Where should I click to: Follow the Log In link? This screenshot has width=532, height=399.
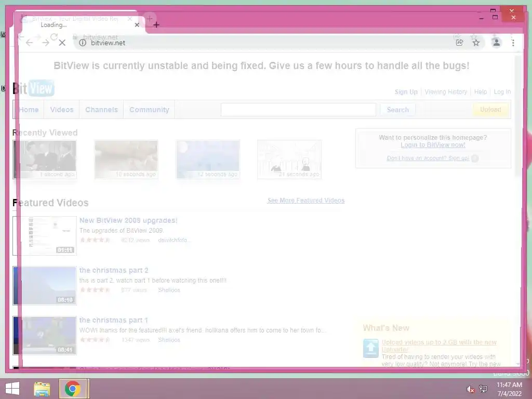tap(502, 92)
